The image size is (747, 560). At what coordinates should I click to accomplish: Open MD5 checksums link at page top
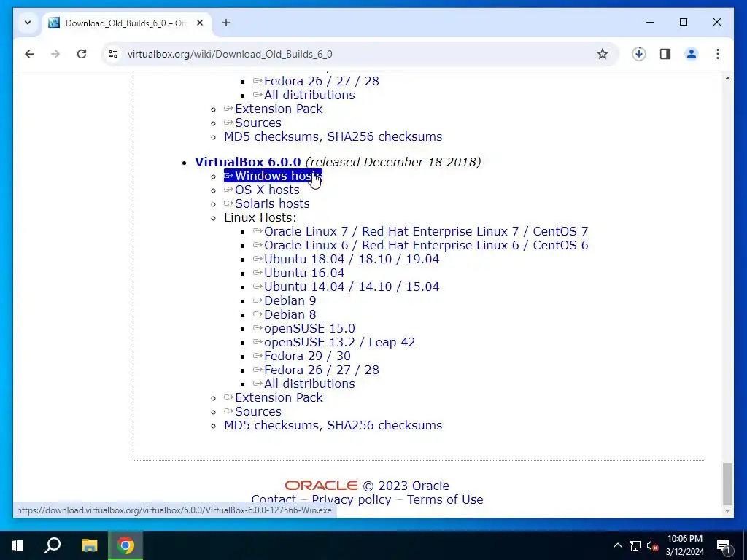(x=271, y=136)
